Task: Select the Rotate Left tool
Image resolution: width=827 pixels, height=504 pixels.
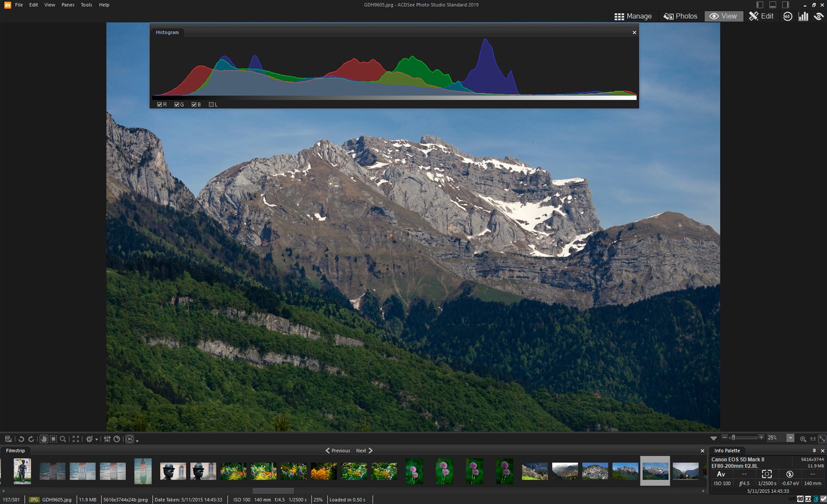Action: (x=22, y=439)
